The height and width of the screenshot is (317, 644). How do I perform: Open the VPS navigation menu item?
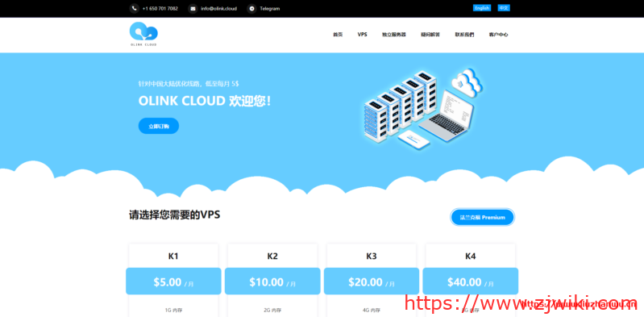[362, 35]
